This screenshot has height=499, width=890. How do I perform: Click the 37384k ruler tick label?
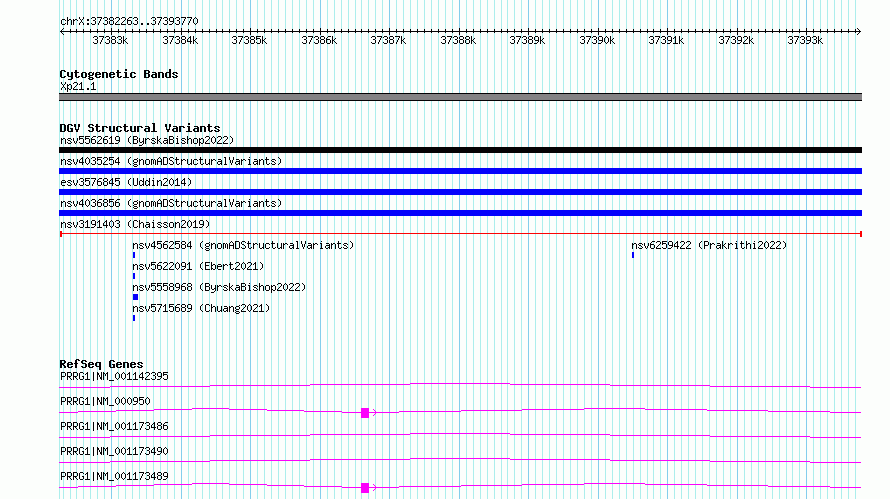pyautogui.click(x=180, y=40)
